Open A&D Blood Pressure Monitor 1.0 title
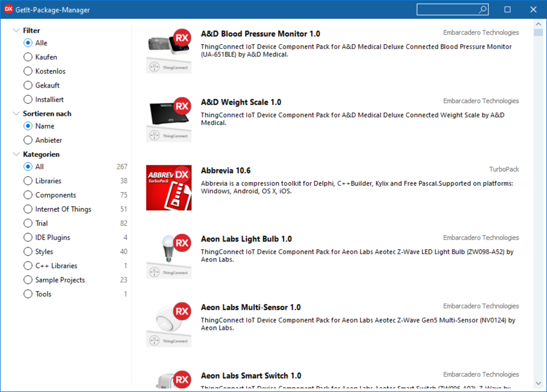This screenshot has height=392, width=547. pos(260,34)
